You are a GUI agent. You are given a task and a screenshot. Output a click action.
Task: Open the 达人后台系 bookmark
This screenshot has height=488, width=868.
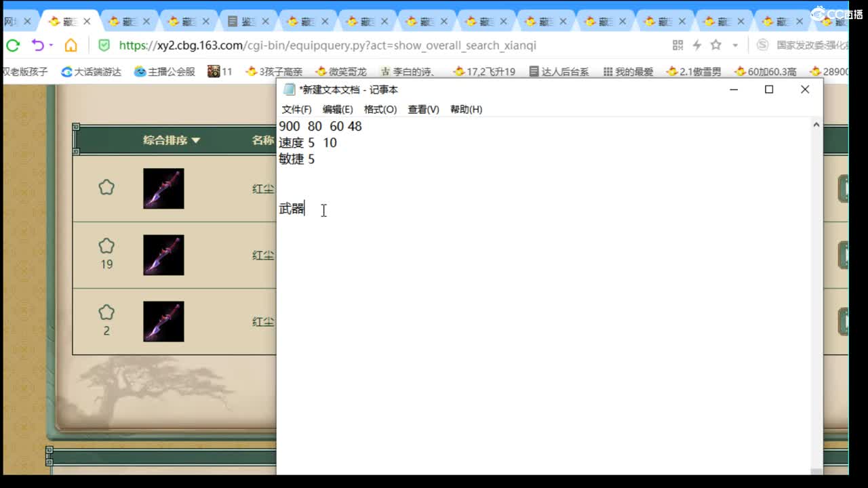coord(559,71)
